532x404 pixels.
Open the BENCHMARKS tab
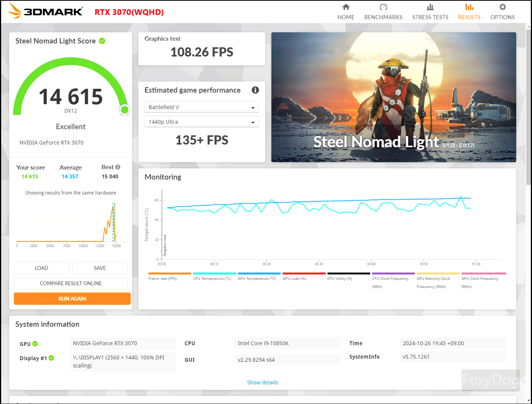pyautogui.click(x=383, y=12)
